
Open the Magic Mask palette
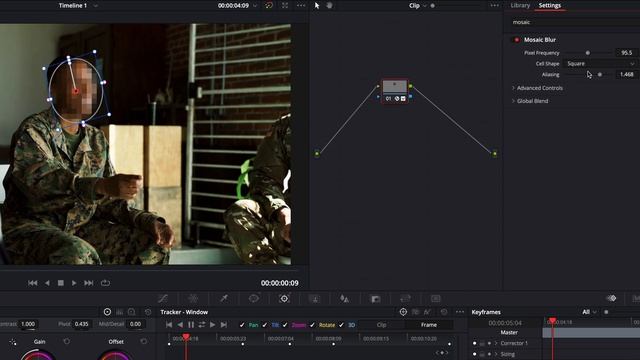click(x=315, y=298)
